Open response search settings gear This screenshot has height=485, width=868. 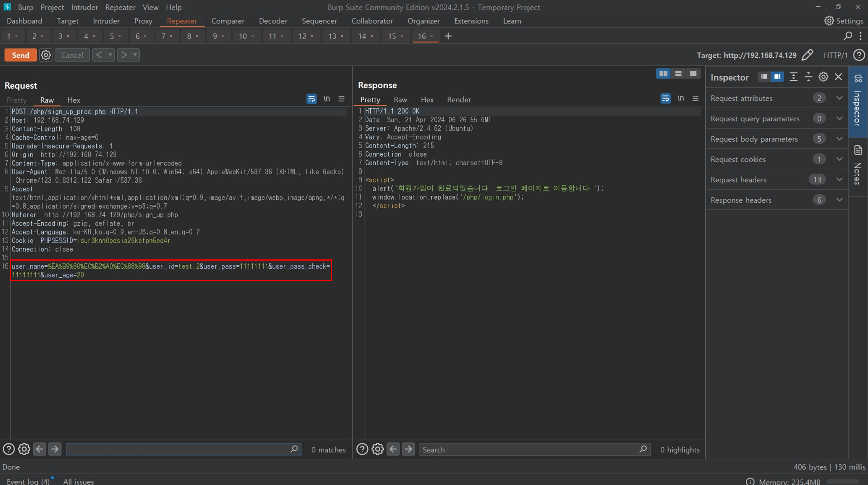point(377,449)
